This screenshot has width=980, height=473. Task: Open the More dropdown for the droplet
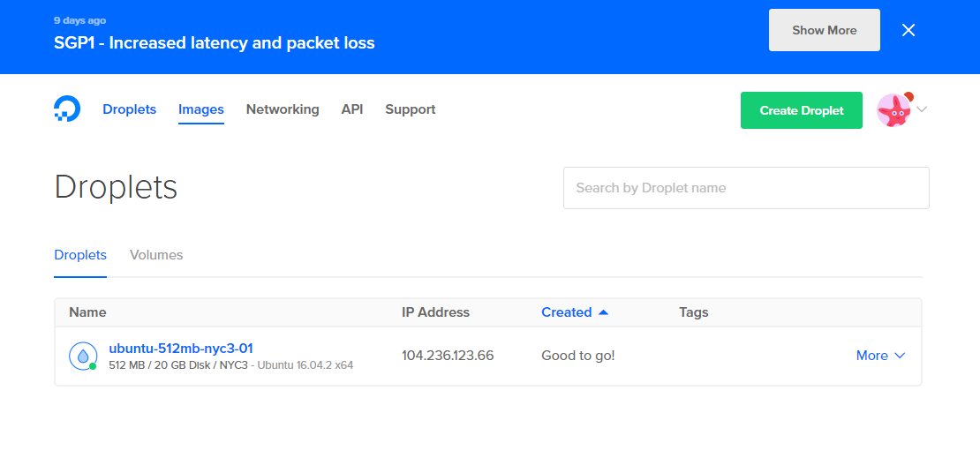[x=880, y=356]
